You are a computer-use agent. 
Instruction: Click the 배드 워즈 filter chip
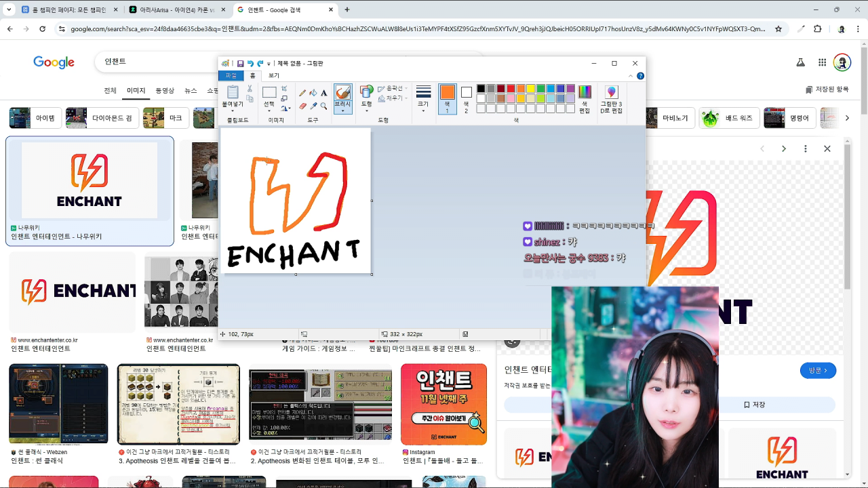point(728,118)
